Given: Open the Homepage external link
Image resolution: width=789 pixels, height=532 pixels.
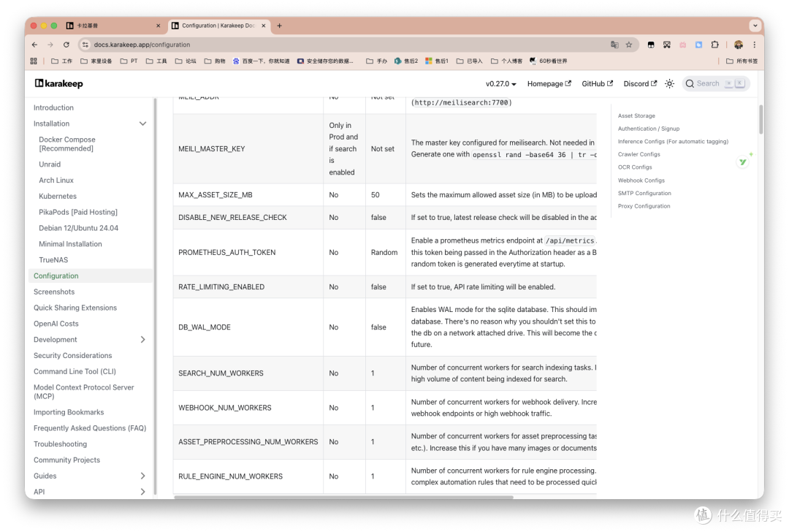Looking at the screenshot, I should pyautogui.click(x=549, y=83).
